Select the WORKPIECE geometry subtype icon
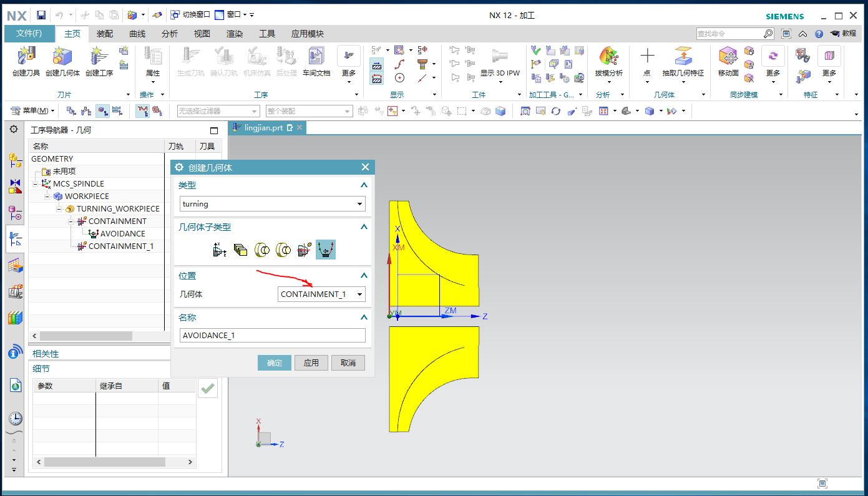868x496 pixels. point(240,250)
